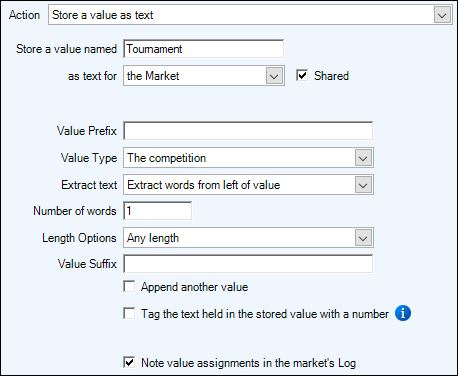The image size is (458, 376).
Task: Open the Length Options dropdown
Action: pos(363,238)
